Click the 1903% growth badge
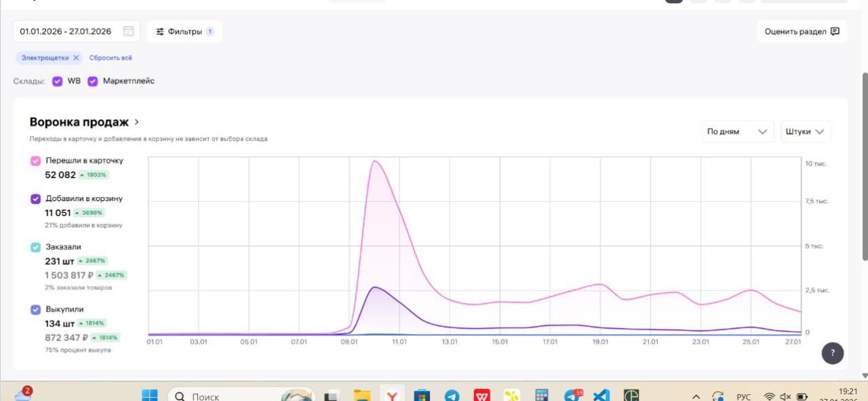This screenshot has width=868, height=401. 94,175
